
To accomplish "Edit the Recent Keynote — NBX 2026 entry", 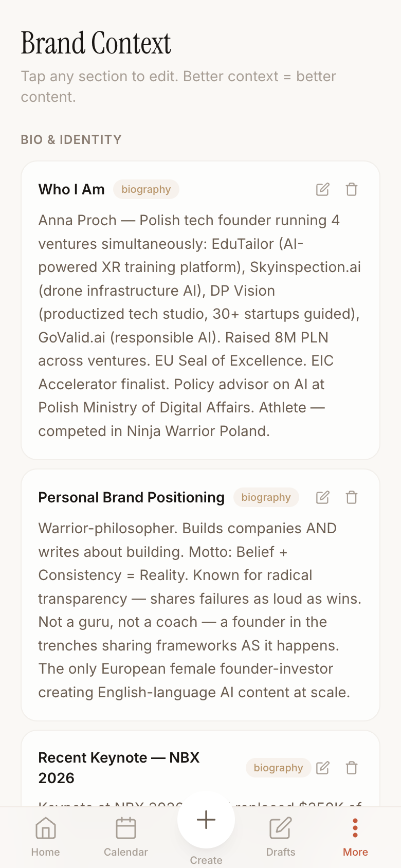I will coord(323,768).
